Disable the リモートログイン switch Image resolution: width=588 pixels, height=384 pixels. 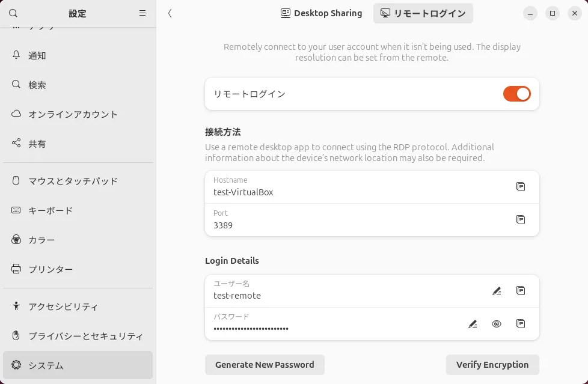pos(516,94)
